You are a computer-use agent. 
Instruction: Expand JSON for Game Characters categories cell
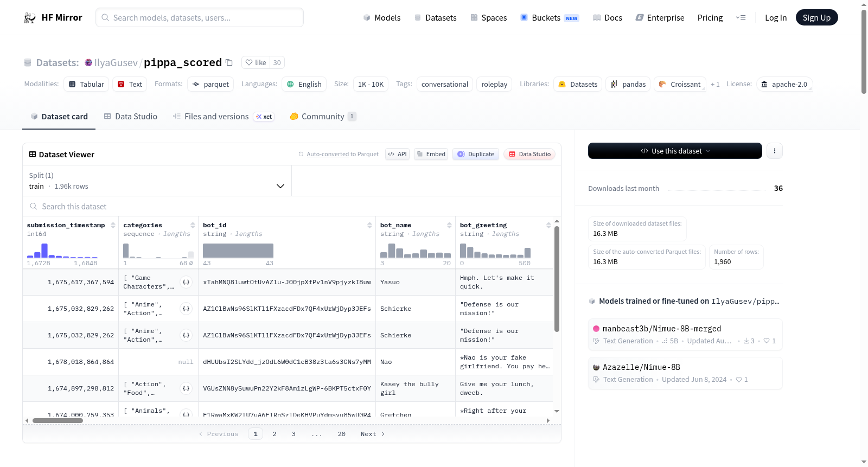pyautogui.click(x=186, y=282)
